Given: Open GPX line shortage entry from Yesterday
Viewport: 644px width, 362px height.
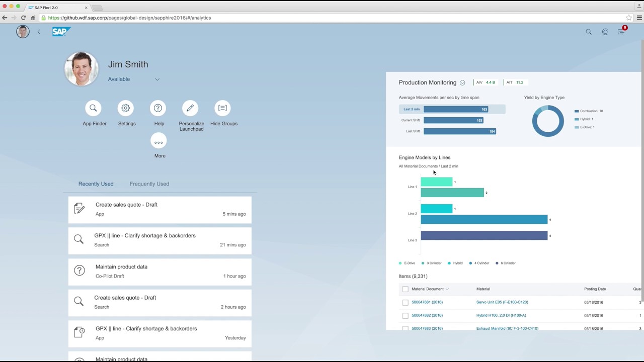Looking at the screenshot, I should pyautogui.click(x=160, y=333).
